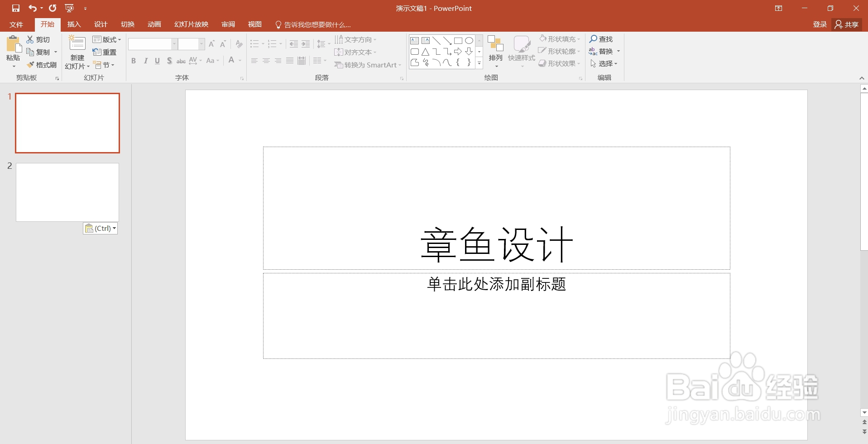Click the Convert to SmartArt button
The height and width of the screenshot is (444, 868).
point(368,65)
